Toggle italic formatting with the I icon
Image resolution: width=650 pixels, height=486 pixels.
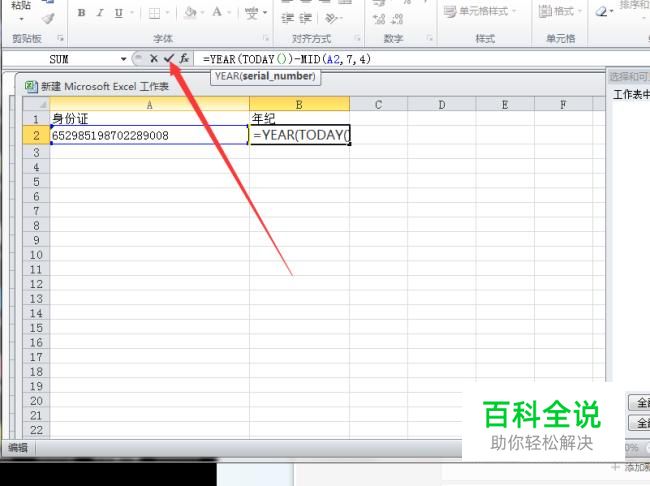[100, 13]
